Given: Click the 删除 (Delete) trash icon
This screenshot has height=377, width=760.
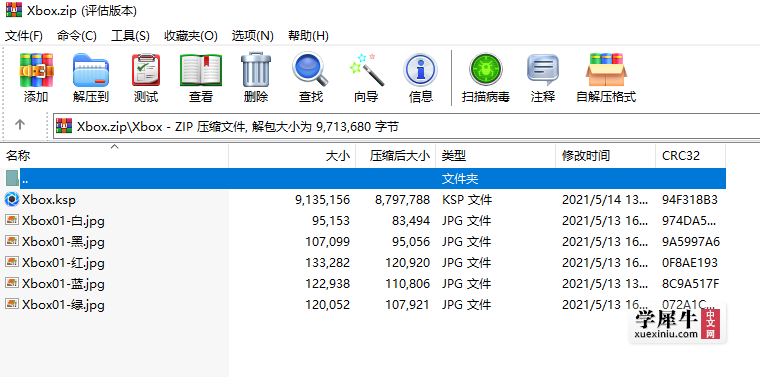Looking at the screenshot, I should pos(256,70).
